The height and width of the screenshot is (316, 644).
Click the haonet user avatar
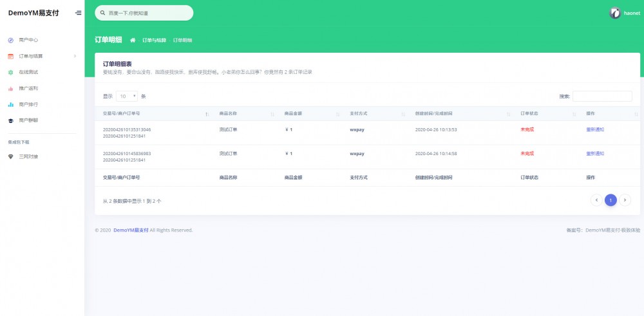[x=615, y=13]
